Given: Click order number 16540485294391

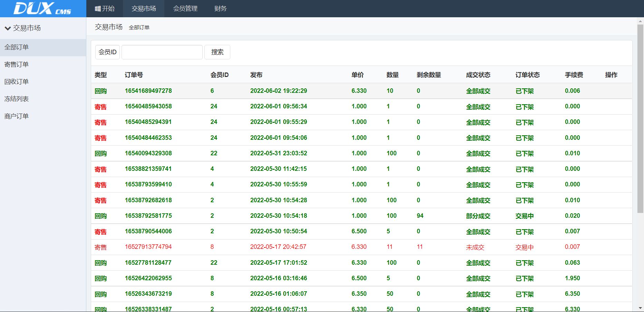Looking at the screenshot, I should click(148, 122).
